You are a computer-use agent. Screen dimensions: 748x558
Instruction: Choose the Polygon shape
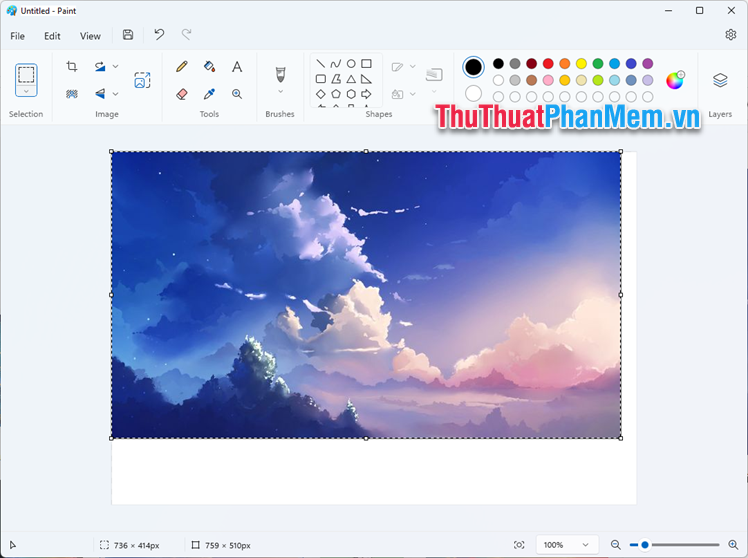[x=336, y=79]
